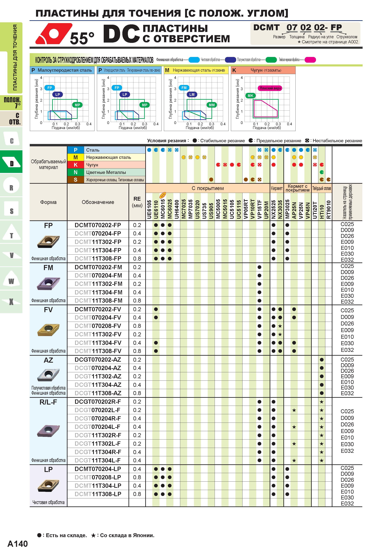Click the magenta heavy roughing legend swatch
The image size is (392, 555).
tap(310, 60)
